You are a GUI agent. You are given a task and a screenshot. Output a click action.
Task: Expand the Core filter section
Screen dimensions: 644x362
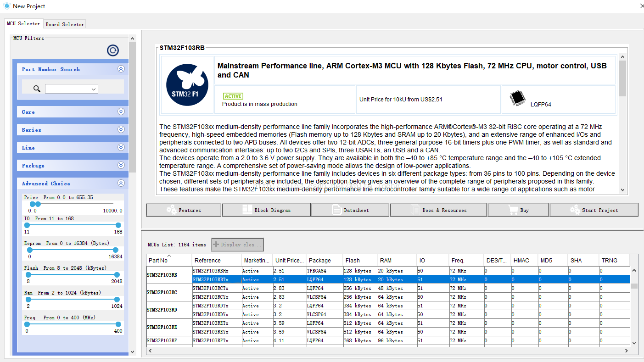[x=121, y=111]
